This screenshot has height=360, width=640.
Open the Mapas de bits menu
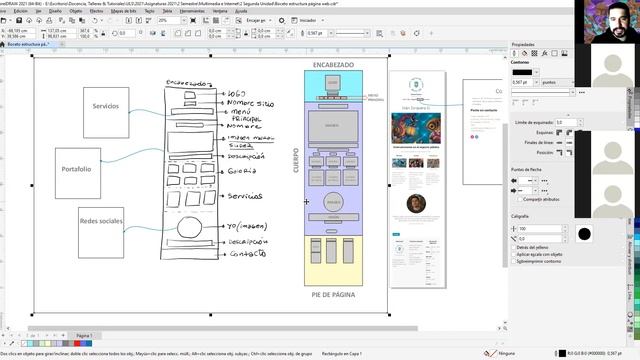[x=124, y=11]
